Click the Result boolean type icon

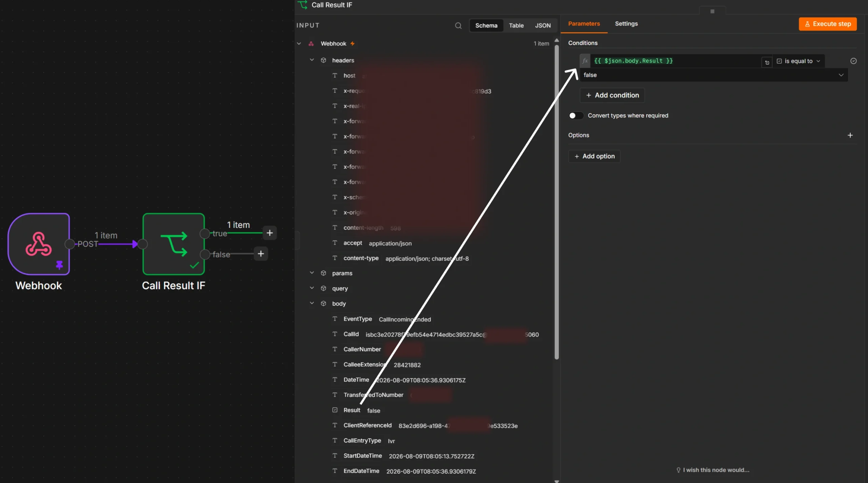335,410
